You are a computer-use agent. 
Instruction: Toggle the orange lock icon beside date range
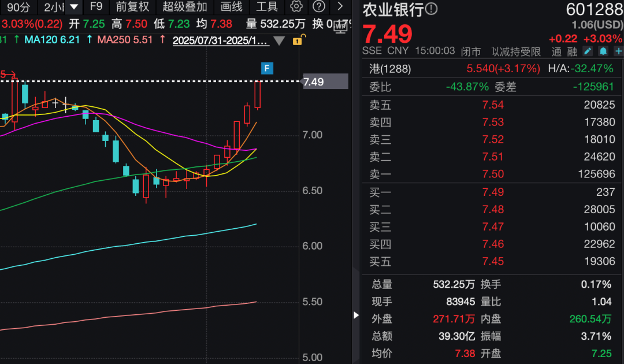pos(298,40)
